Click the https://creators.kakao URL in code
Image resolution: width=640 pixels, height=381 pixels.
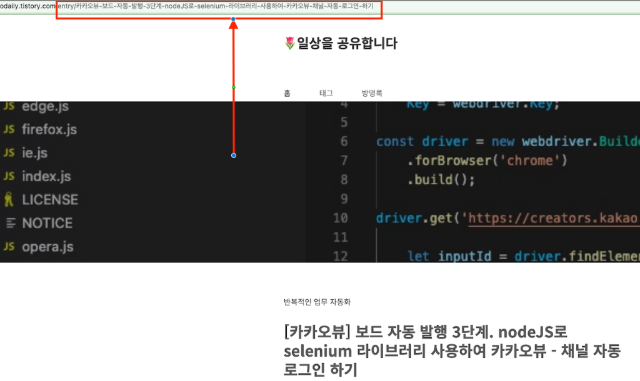[x=553, y=218]
